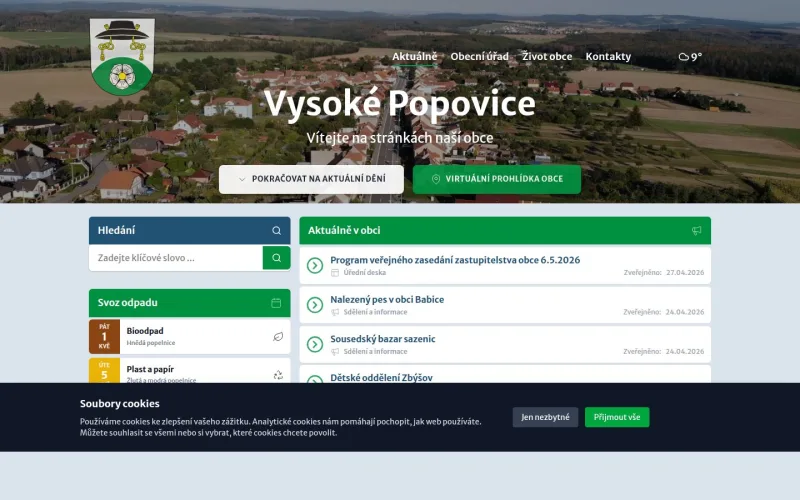Click the publication date 27.04.2026
Screen dimensions: 800x500
(x=685, y=272)
